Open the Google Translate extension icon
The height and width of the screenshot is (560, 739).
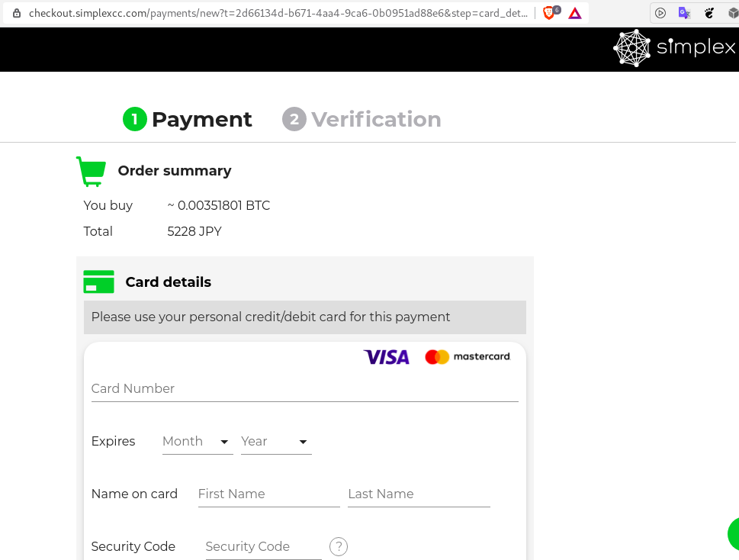684,13
